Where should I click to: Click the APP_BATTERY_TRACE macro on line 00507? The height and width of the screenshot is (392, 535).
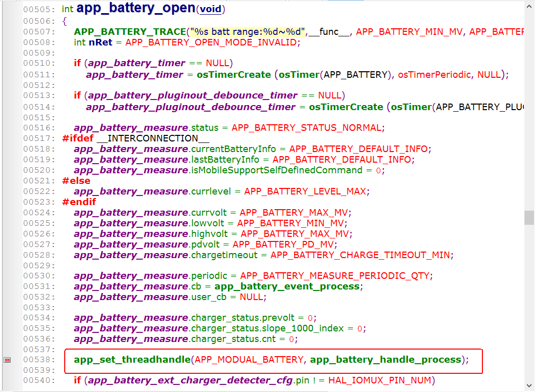[130, 32]
